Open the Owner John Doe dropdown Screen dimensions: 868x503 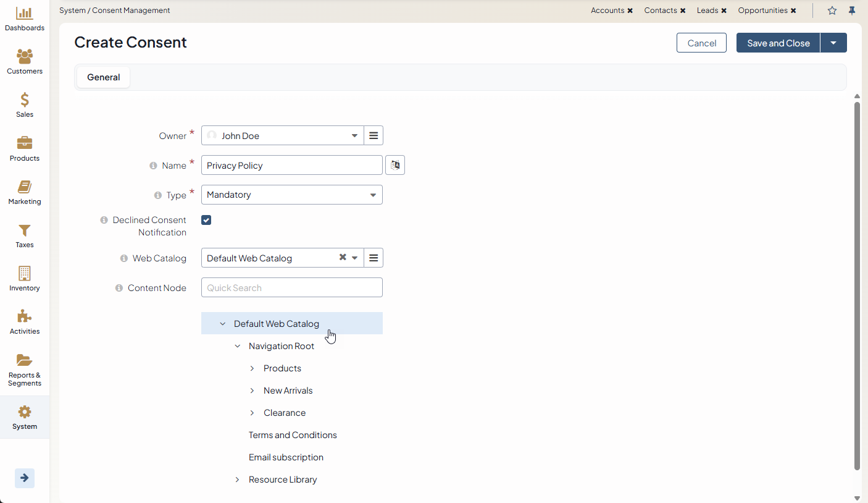point(283,135)
